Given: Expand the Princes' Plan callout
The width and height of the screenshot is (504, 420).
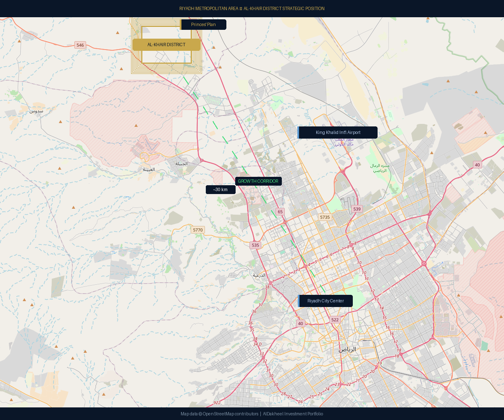Looking at the screenshot, I should 203,24.
